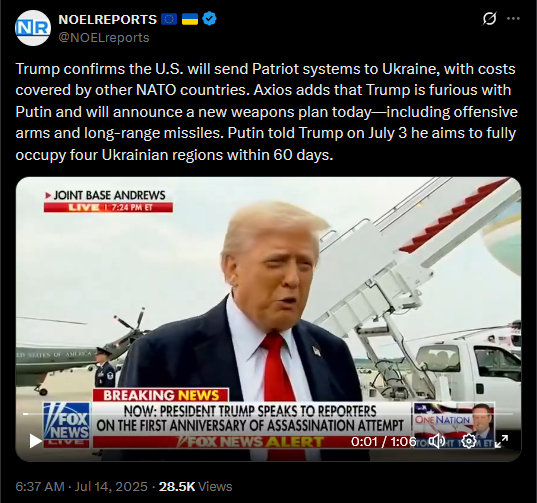Open the 6:37 AM · Jul 14, 2025 timestamp

pyautogui.click(x=82, y=486)
